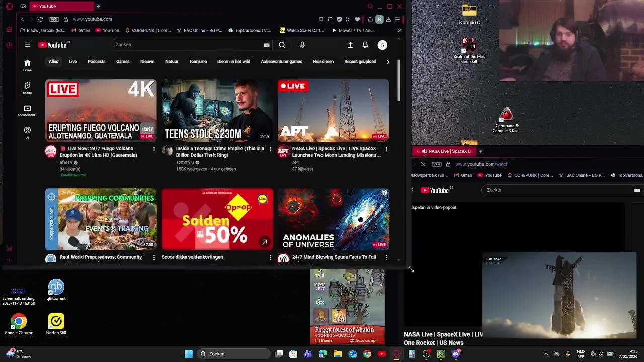
Task: Click the magnifier search button on YouTube
Action: [x=282, y=45]
